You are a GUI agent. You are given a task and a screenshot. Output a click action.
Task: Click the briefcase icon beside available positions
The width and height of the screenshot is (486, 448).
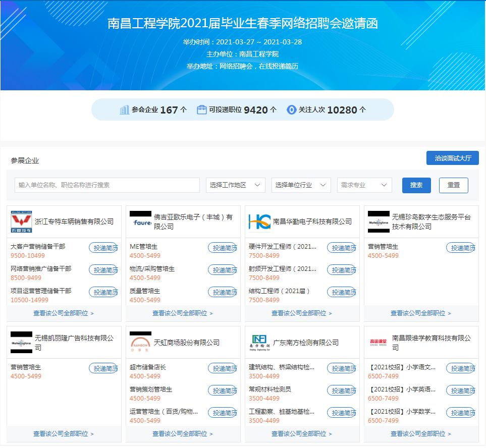pos(202,110)
